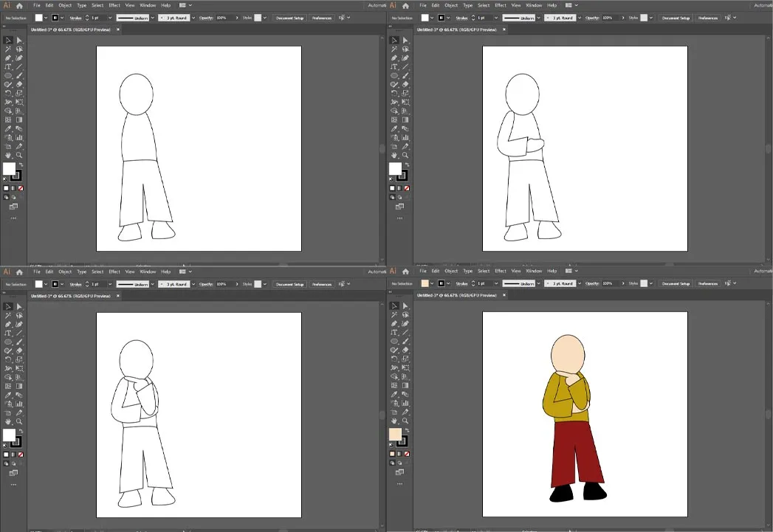The width and height of the screenshot is (773, 532).
Task: Swap fill and stroke in top-left window
Action: pyautogui.click(x=21, y=165)
